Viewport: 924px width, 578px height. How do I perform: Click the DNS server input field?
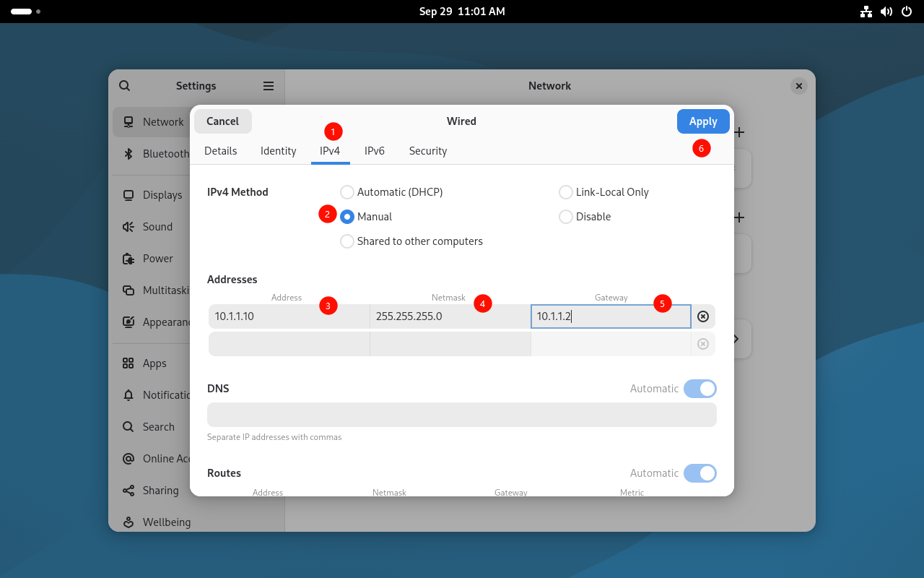click(461, 415)
